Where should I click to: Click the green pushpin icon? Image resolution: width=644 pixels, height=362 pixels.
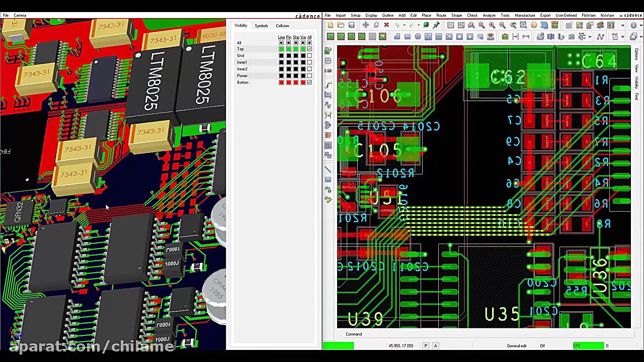(x=436, y=25)
